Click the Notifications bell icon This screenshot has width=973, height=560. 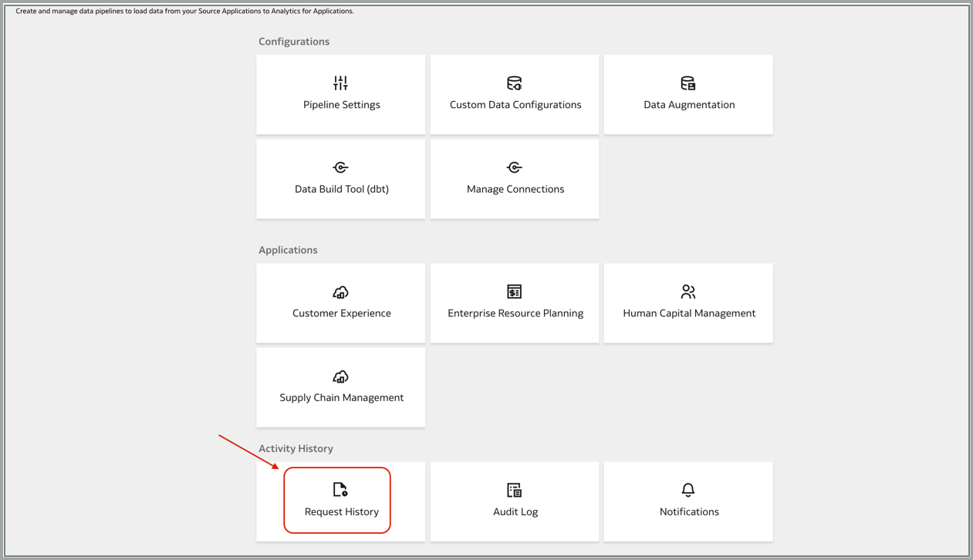688,490
